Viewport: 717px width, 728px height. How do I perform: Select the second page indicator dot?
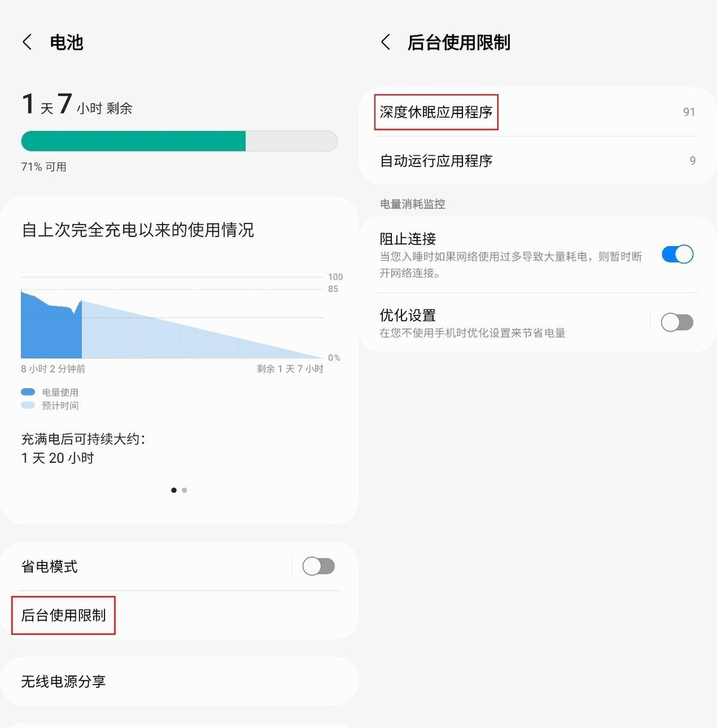[x=185, y=490]
